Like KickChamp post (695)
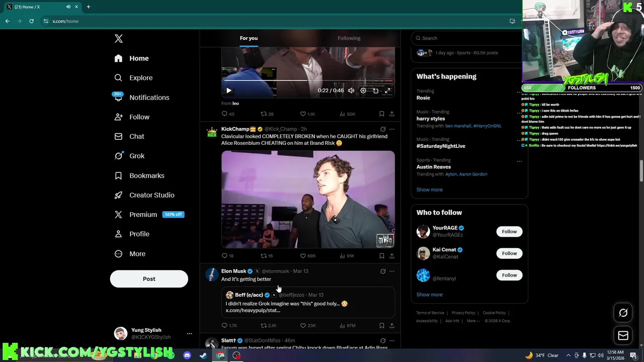 point(308,256)
